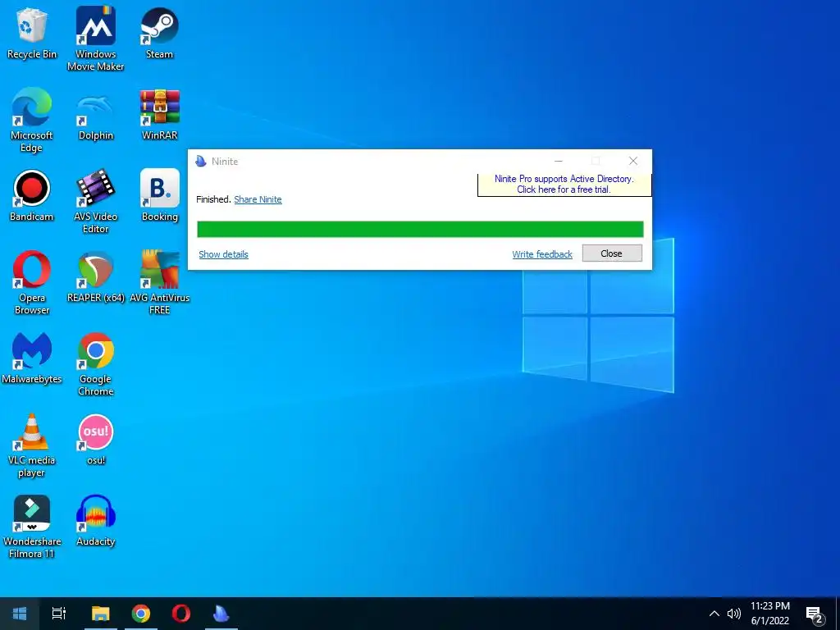Select the Steam desktop shortcut
Screen dimensions: 840x630
click(159, 33)
